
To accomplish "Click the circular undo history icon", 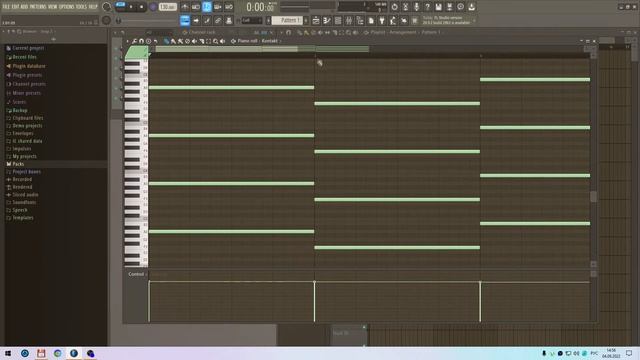I will [394, 7].
